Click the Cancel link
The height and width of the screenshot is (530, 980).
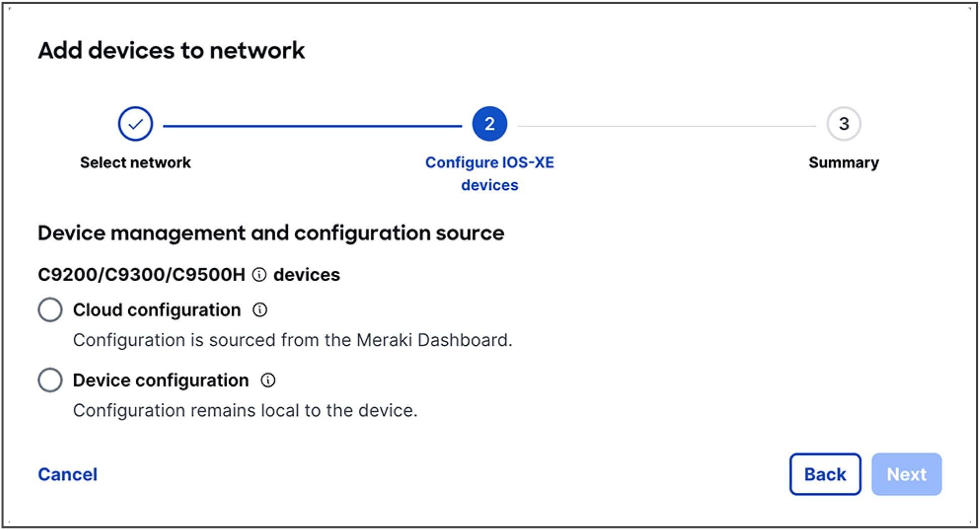67,474
